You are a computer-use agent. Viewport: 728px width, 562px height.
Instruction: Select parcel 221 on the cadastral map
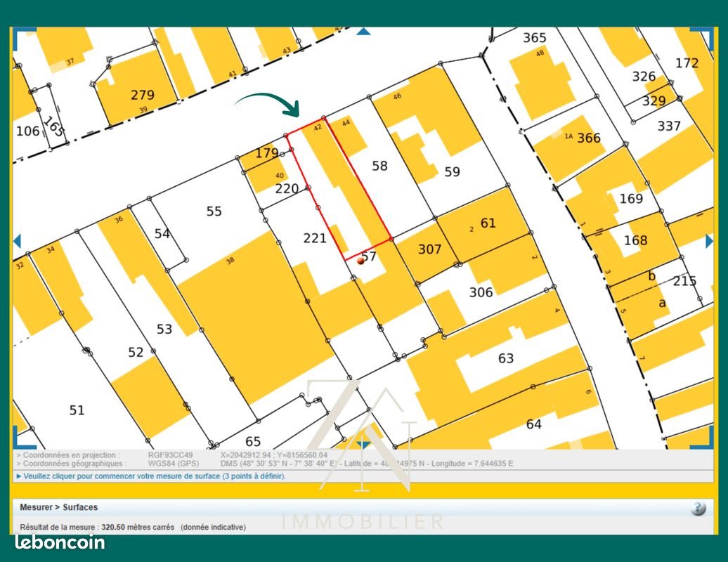tap(315, 238)
